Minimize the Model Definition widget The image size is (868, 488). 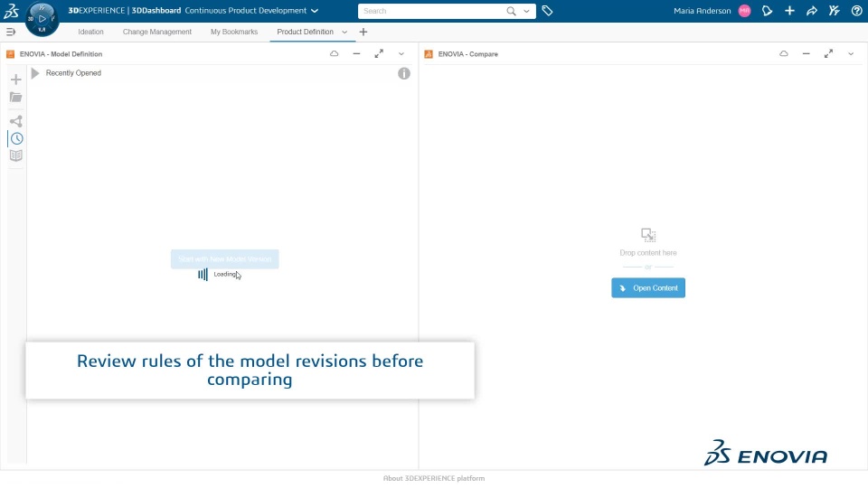[x=356, y=53]
